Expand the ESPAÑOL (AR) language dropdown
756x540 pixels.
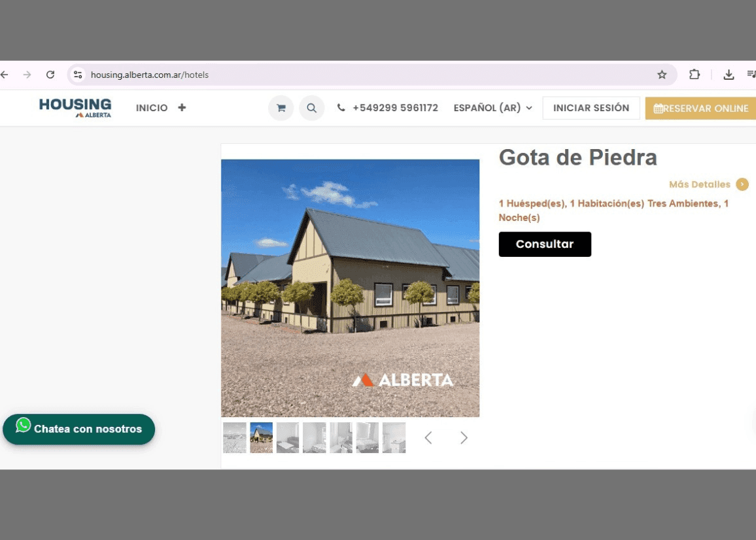[x=493, y=108]
